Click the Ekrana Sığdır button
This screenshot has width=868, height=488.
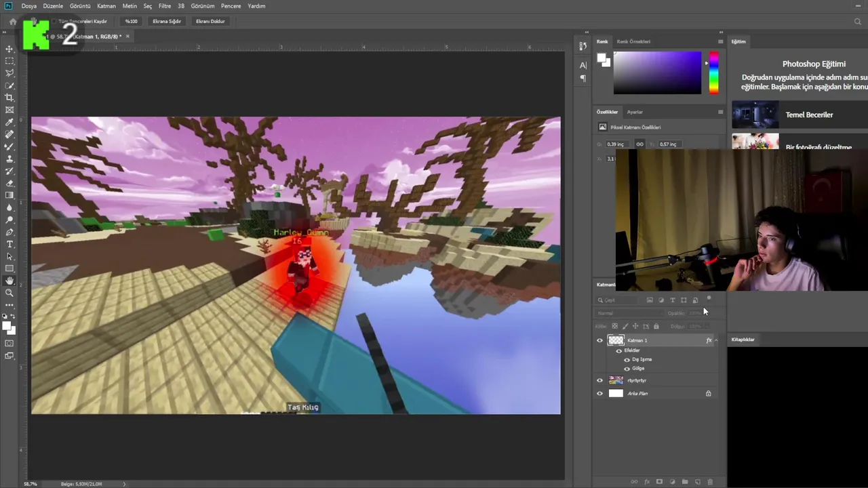tap(167, 22)
